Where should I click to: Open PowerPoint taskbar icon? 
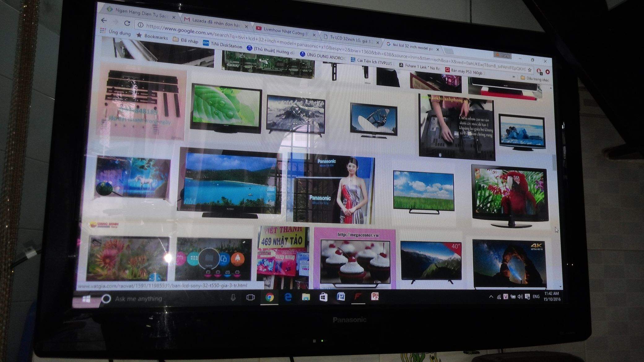coord(375,297)
